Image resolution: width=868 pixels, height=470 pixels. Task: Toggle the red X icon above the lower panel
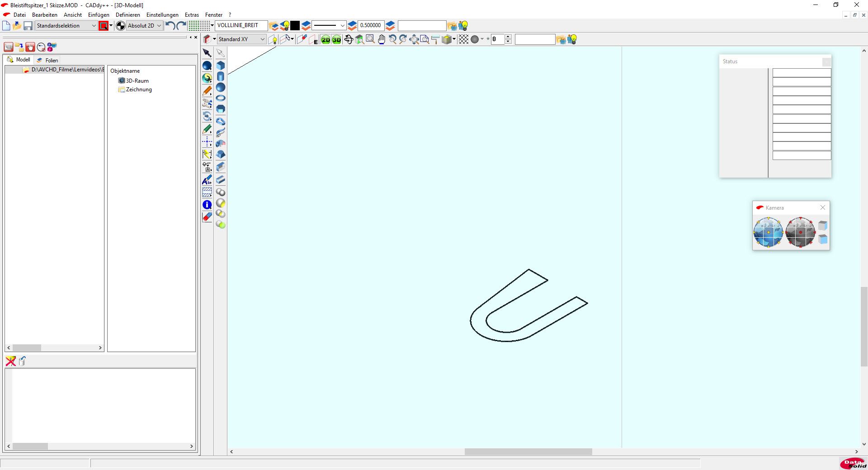(10, 361)
